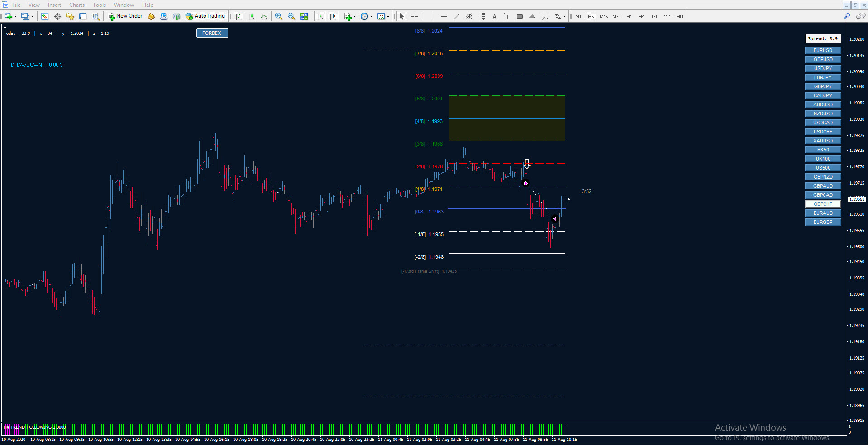Toggle AutoTrading on or off
Screen dimensions: 868x445
pos(205,16)
